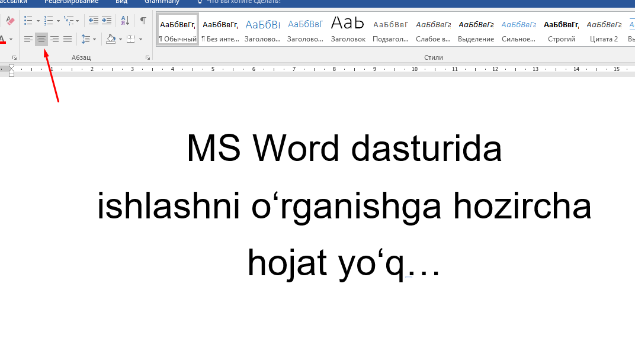Open line spacing options
635x364 pixels.
85,39
